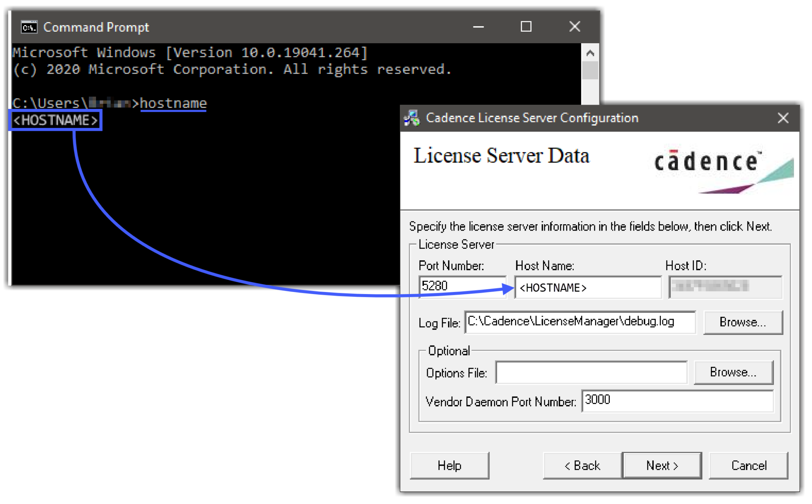Screen dimensions: 812x504
Task: Click the Cadence License Server dialog icon
Action: coord(412,118)
